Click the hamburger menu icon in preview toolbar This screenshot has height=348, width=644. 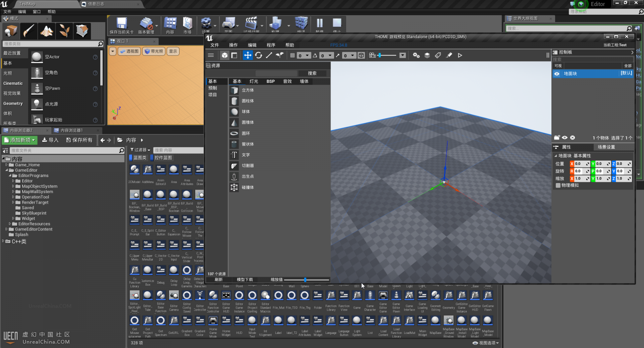(211, 56)
